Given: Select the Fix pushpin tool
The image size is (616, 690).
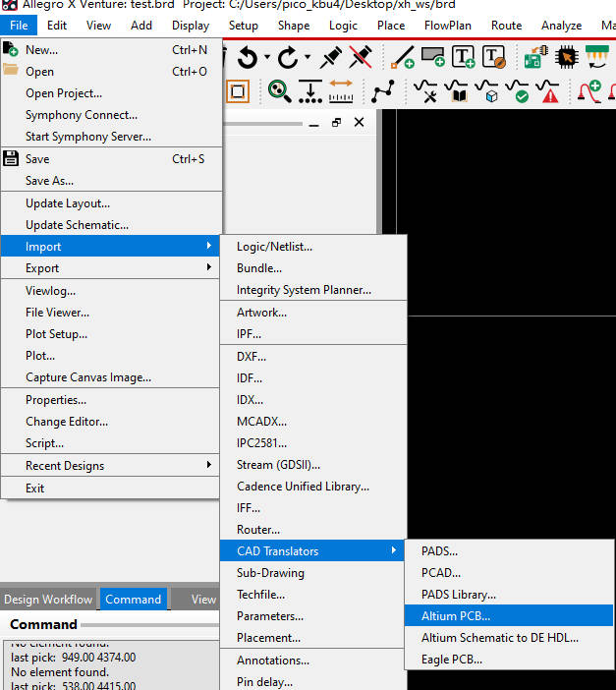Looking at the screenshot, I should click(x=331, y=57).
